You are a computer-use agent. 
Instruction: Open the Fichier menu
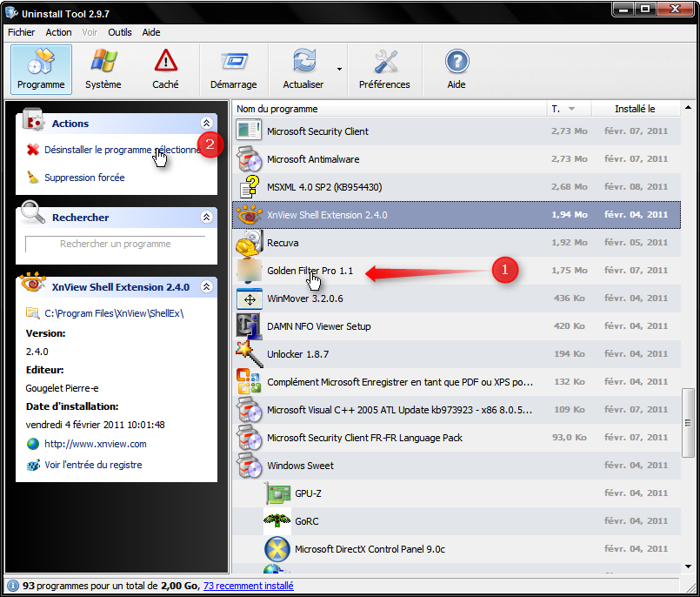tap(21, 32)
